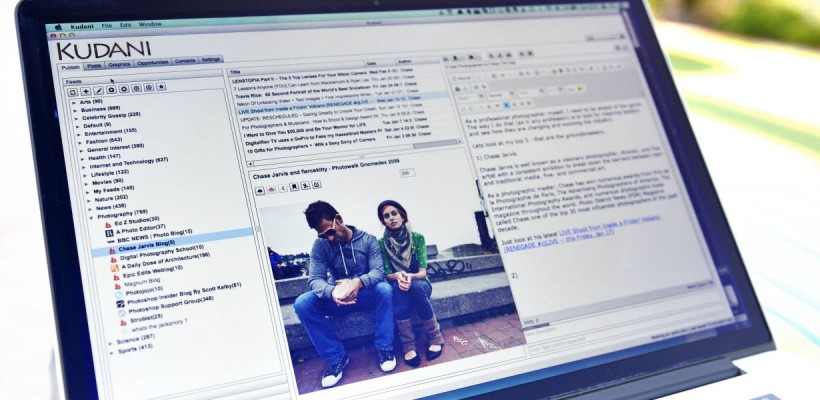Click the Author column header
The image size is (820, 400).
417,61
